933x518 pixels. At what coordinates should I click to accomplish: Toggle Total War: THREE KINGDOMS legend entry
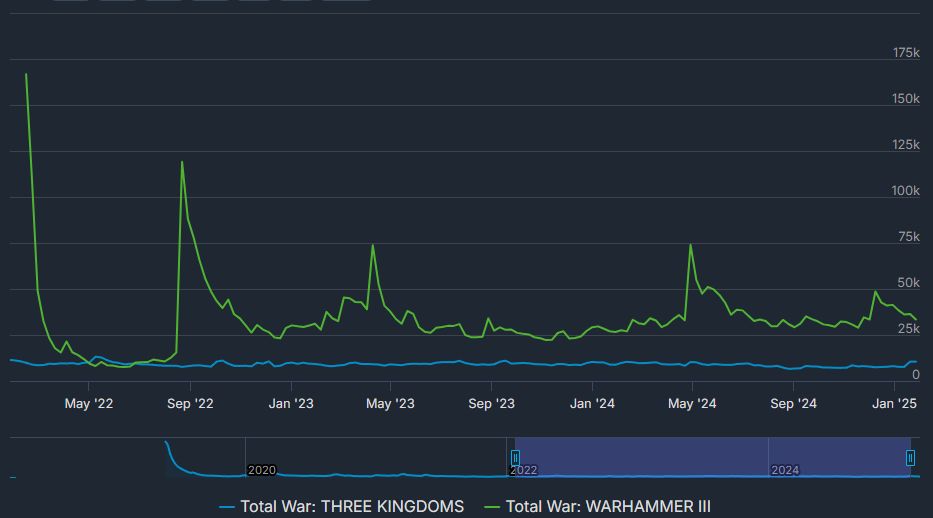(342, 507)
